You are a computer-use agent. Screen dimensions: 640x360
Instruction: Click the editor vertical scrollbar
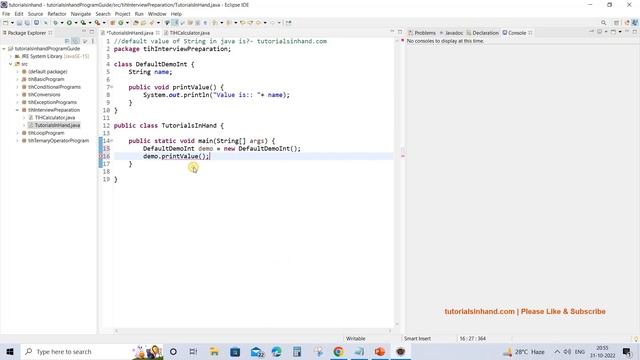pyautogui.click(x=397, y=182)
